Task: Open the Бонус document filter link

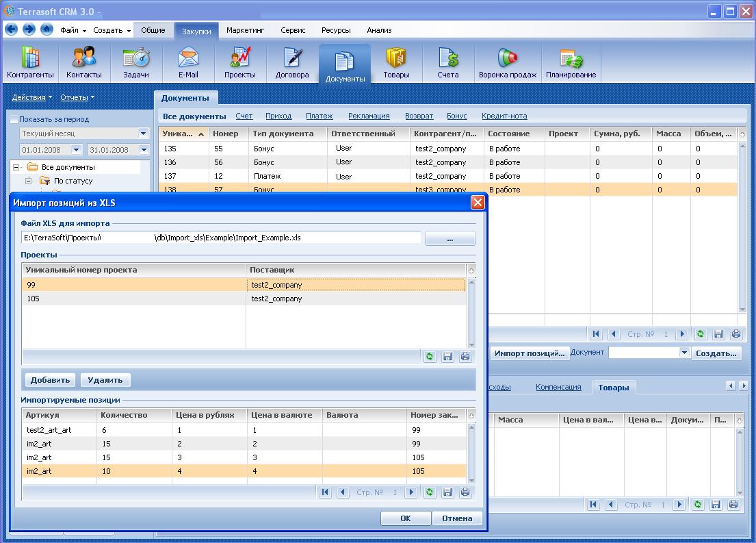Action: click(456, 116)
